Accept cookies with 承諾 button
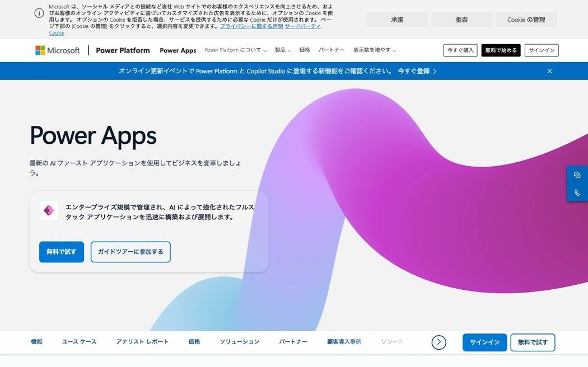 coord(397,20)
